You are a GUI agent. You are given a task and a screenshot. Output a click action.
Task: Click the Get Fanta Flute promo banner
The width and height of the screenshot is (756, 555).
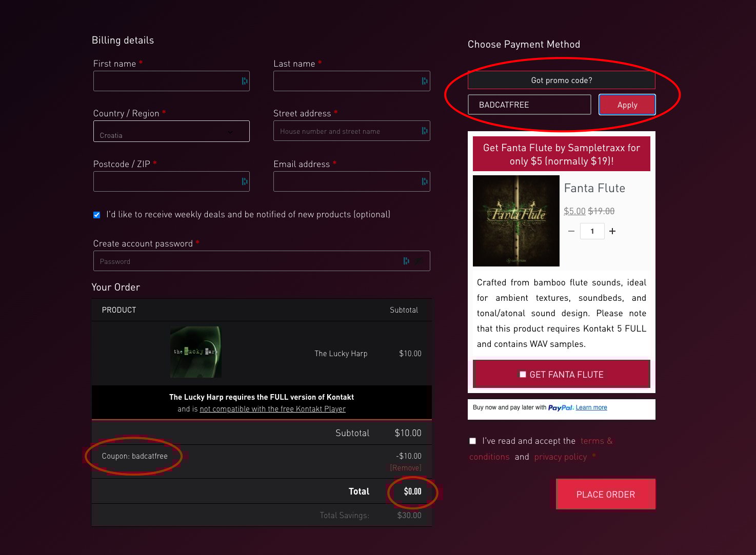pos(562,154)
